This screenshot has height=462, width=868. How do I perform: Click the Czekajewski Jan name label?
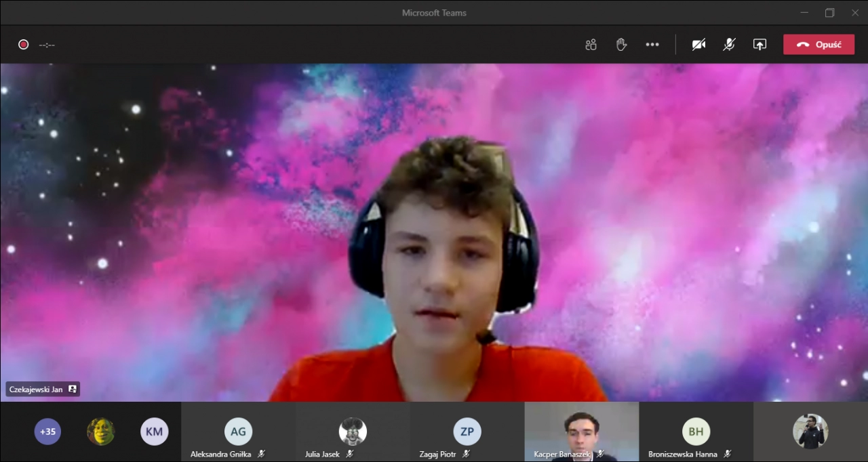[36, 390]
